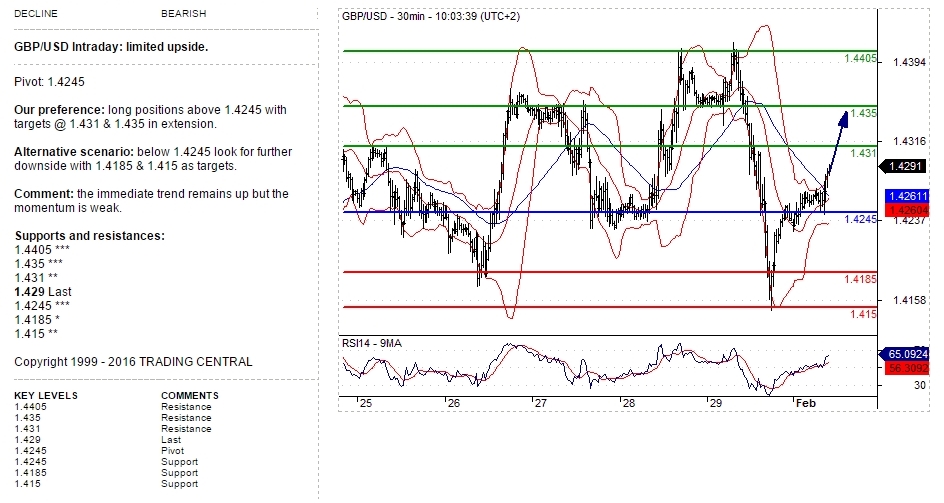Viewport: 944px width, 503px height.
Task: Click the red 1.415 chart level label
Action: 863,314
